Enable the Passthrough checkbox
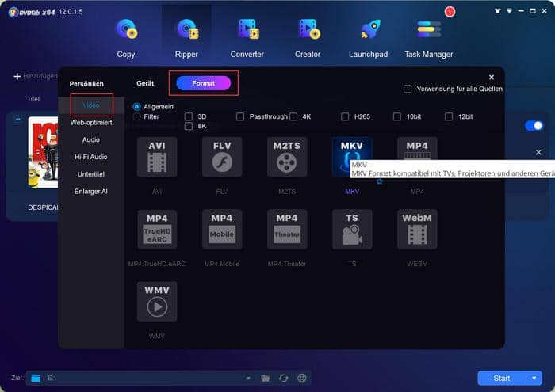This screenshot has width=555, height=392. [x=240, y=116]
